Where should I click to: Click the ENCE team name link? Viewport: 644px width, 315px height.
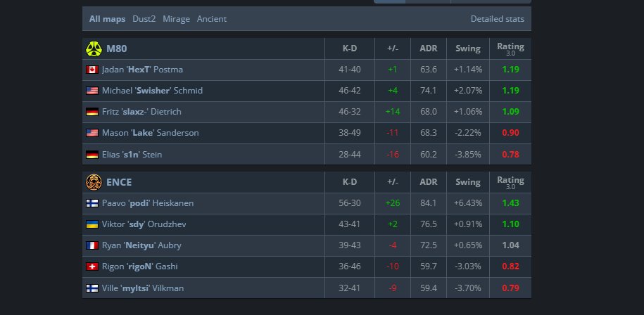click(x=119, y=182)
